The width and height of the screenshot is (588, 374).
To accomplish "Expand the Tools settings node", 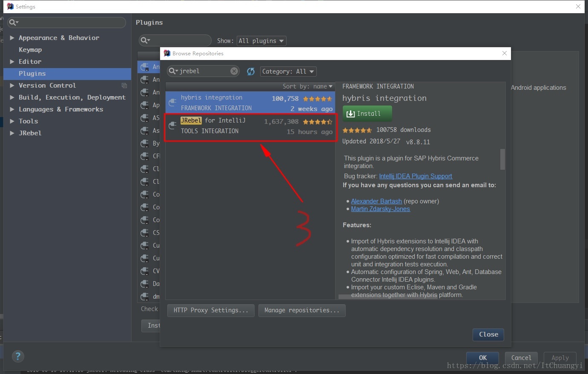I will click(12, 121).
